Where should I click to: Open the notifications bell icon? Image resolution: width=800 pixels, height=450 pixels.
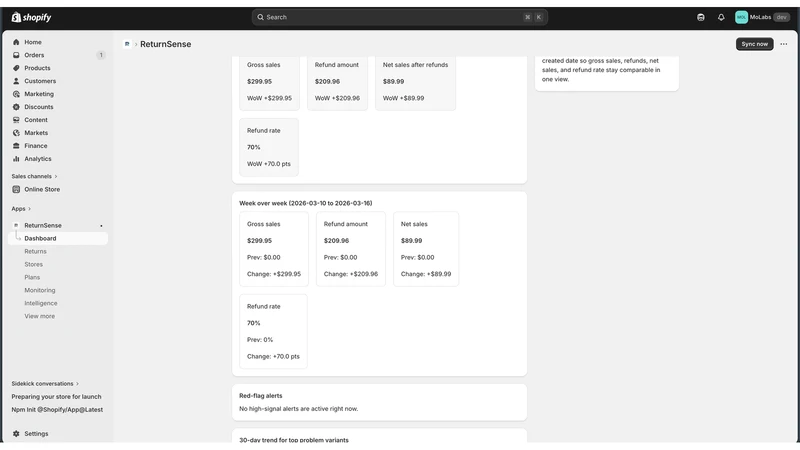(721, 17)
